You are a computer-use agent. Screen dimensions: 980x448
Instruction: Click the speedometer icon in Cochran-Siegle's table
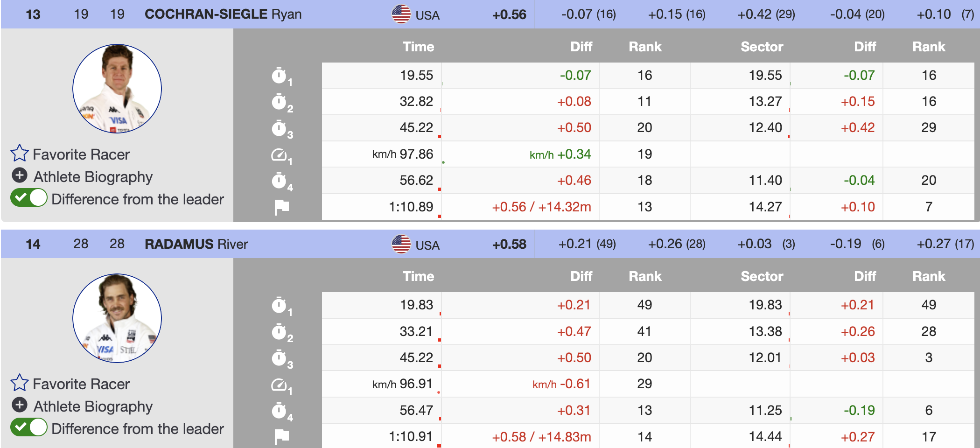pos(279,154)
